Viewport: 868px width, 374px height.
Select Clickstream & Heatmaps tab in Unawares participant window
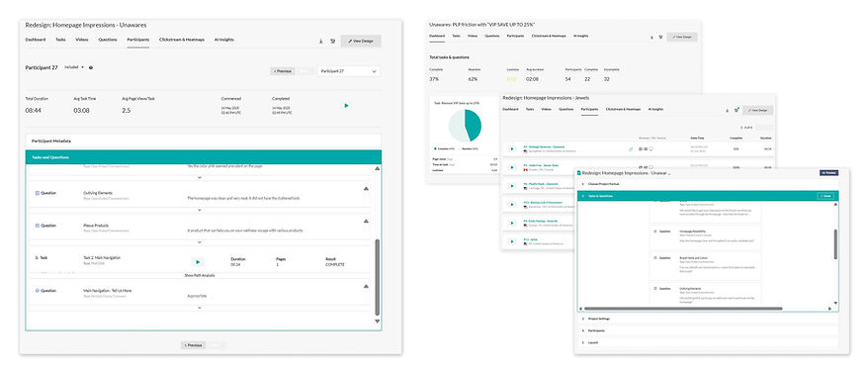point(182,40)
